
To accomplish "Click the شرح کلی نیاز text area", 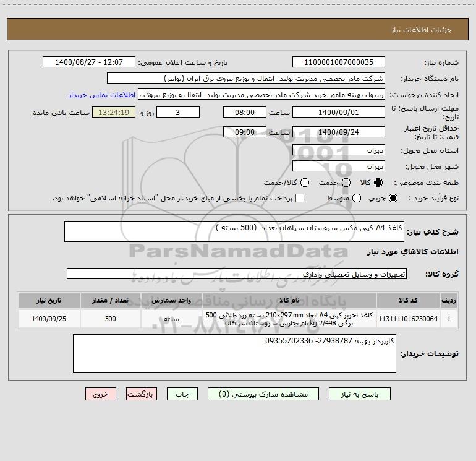I will tap(234, 231).
